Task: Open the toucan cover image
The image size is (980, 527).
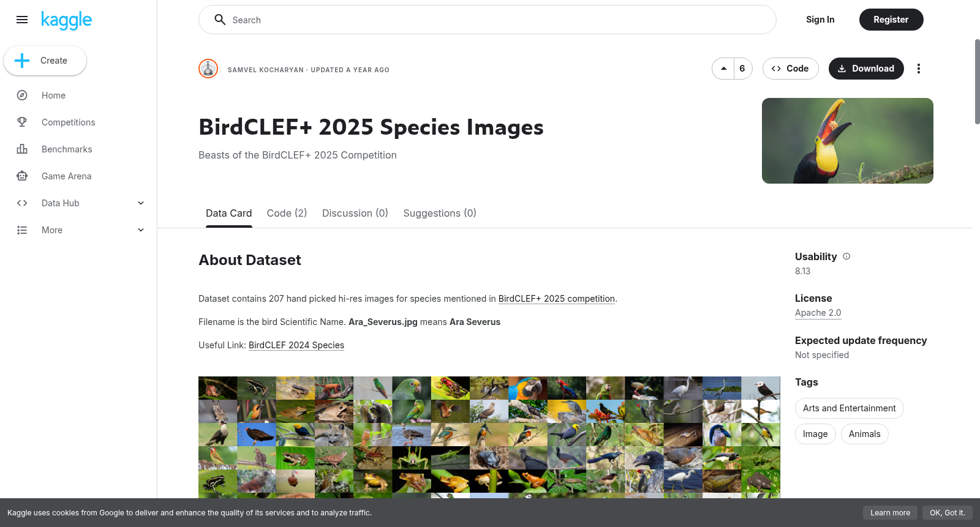Action: click(848, 141)
